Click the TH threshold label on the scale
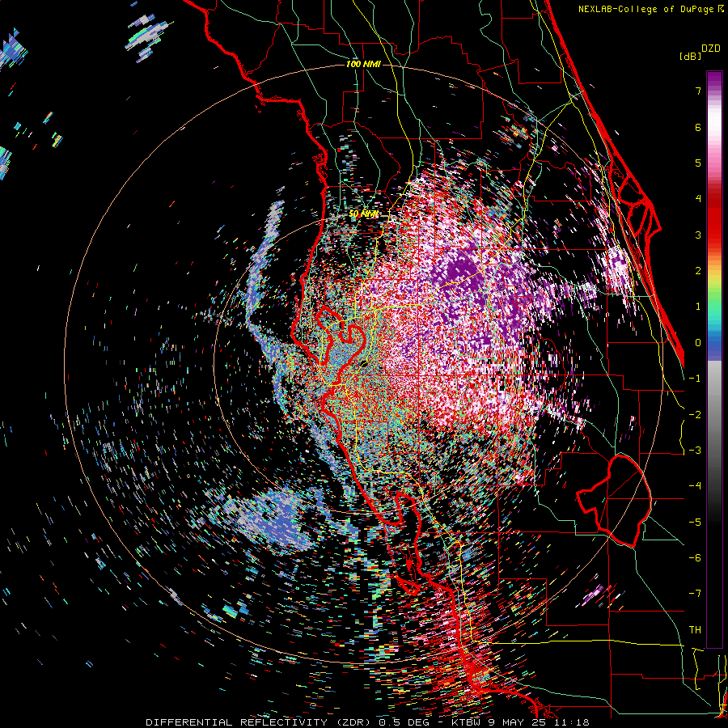The width and height of the screenshot is (728, 728). coord(695,630)
